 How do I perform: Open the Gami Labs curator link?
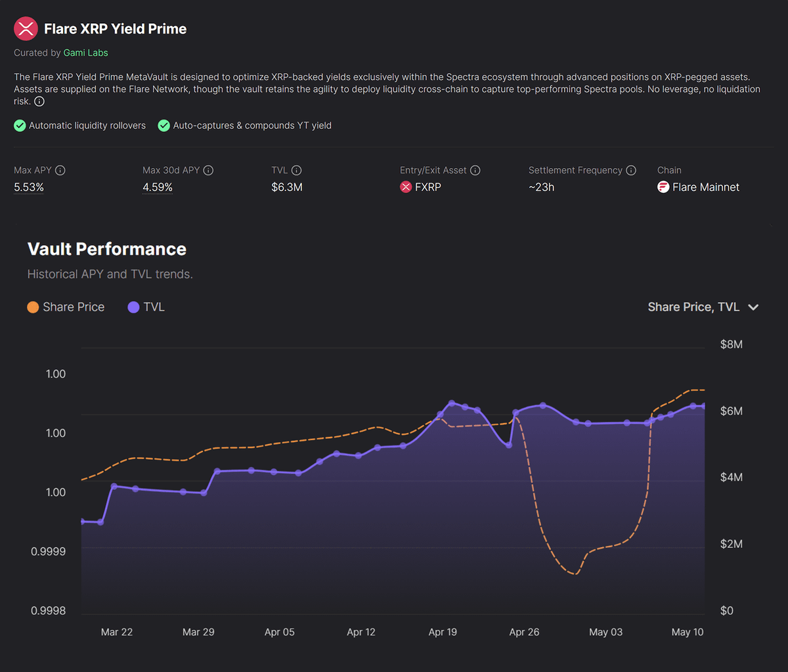click(85, 53)
